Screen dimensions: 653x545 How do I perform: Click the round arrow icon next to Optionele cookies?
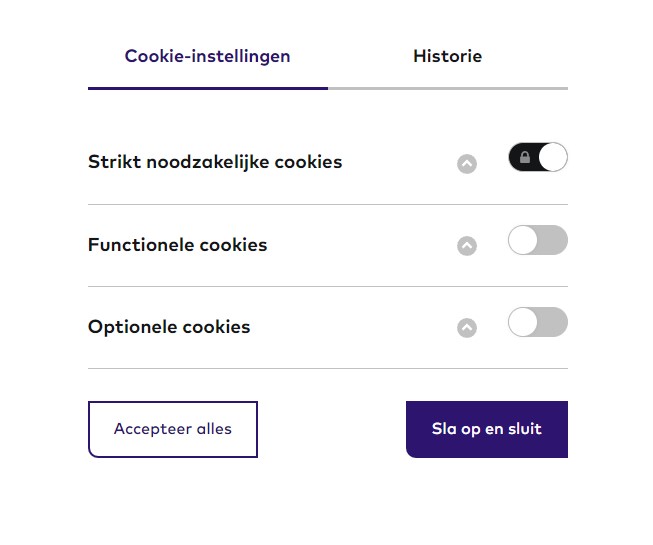click(467, 328)
